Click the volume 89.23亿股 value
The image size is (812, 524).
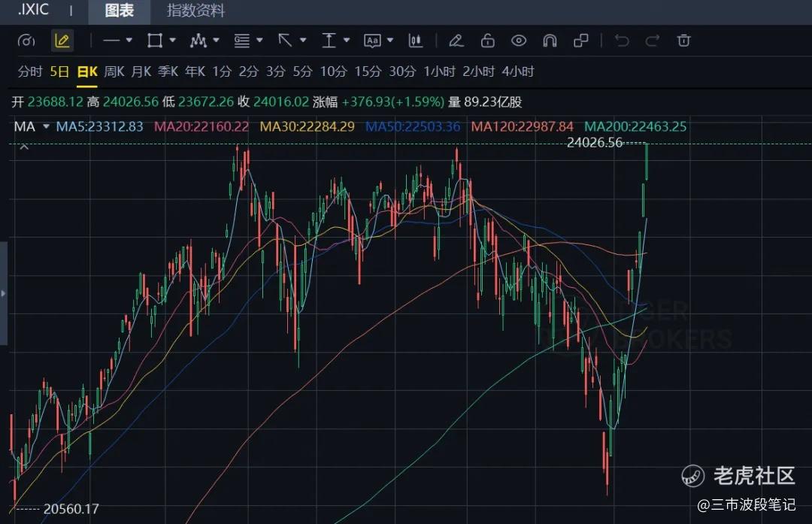[x=493, y=101]
